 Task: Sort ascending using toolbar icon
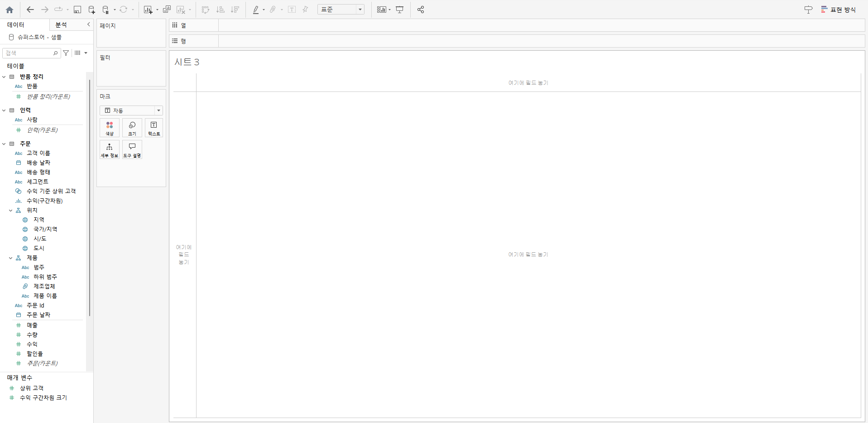click(221, 10)
